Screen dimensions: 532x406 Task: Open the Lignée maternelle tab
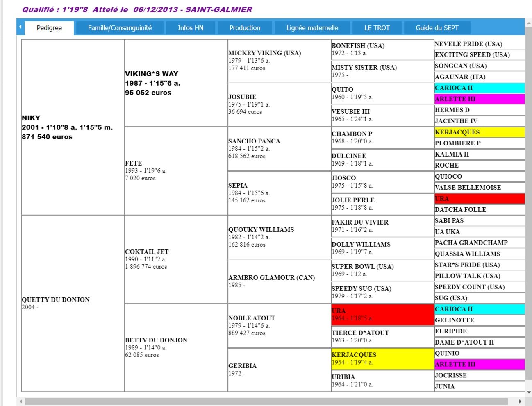click(312, 28)
